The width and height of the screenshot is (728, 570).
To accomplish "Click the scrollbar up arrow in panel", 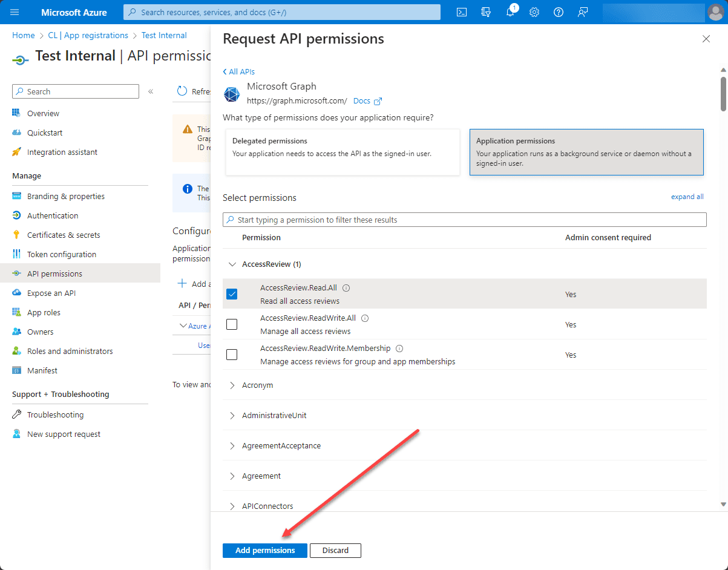I will point(723,70).
